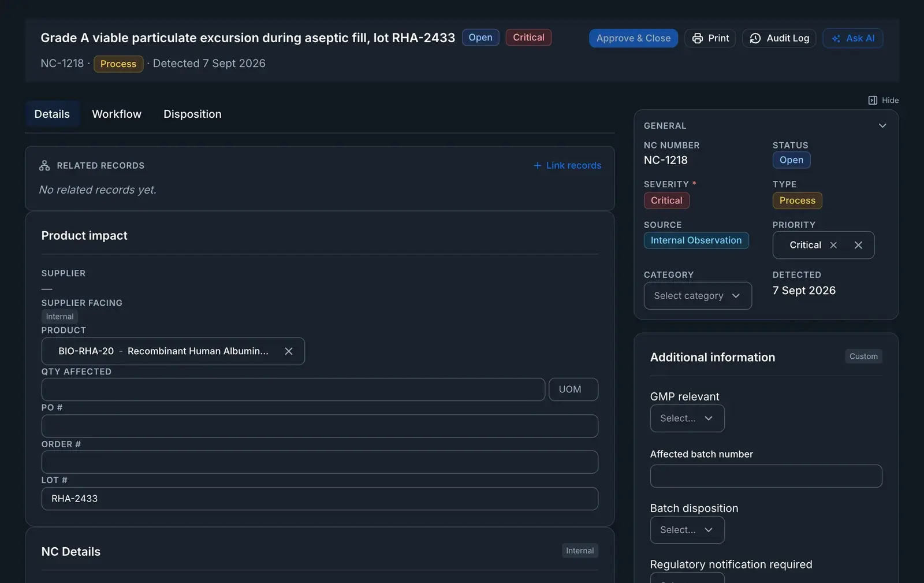The image size is (924, 583).
Task: Open the Select category dropdown
Action: [698, 296]
